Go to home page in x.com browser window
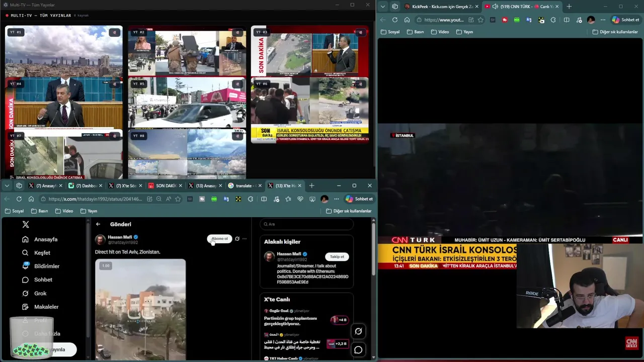Image resolution: width=644 pixels, height=362 pixels. click(x=31, y=199)
